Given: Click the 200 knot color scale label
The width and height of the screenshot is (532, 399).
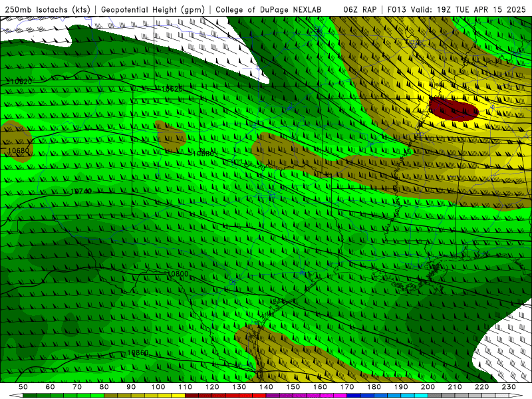Looking at the screenshot, I should pyautogui.click(x=428, y=387).
